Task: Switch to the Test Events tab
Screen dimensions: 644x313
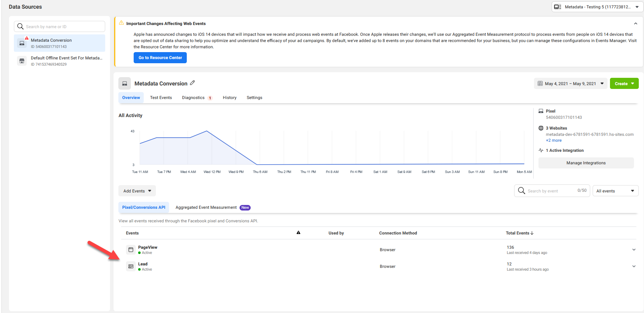Action: click(x=161, y=98)
